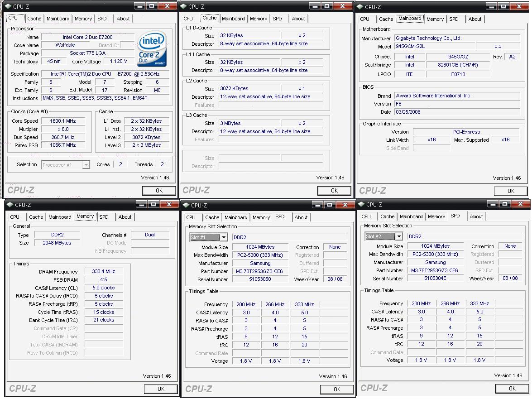This screenshot has height=399, width=532.
Task: Maximize the Memory CPU-Z window
Action: pos(153,204)
